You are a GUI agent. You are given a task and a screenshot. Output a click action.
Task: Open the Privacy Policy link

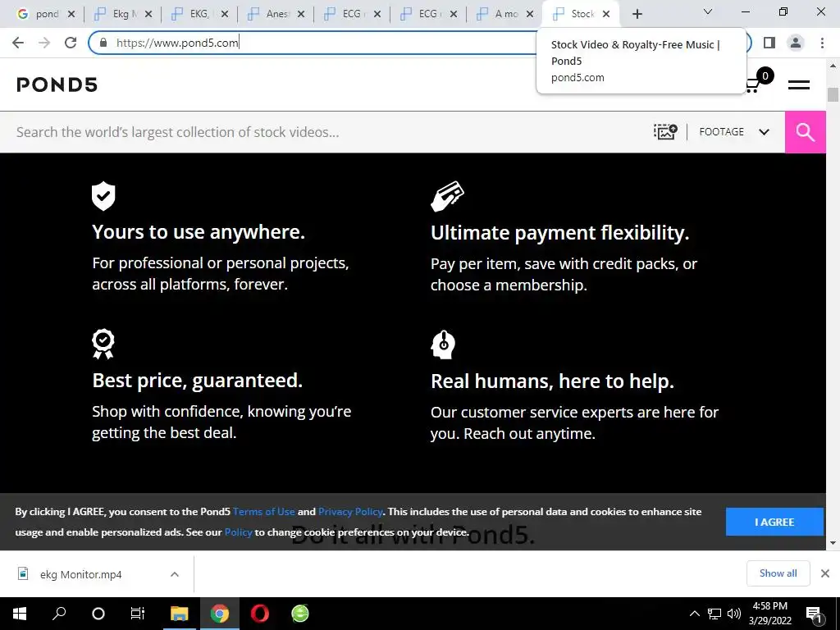[x=350, y=512]
